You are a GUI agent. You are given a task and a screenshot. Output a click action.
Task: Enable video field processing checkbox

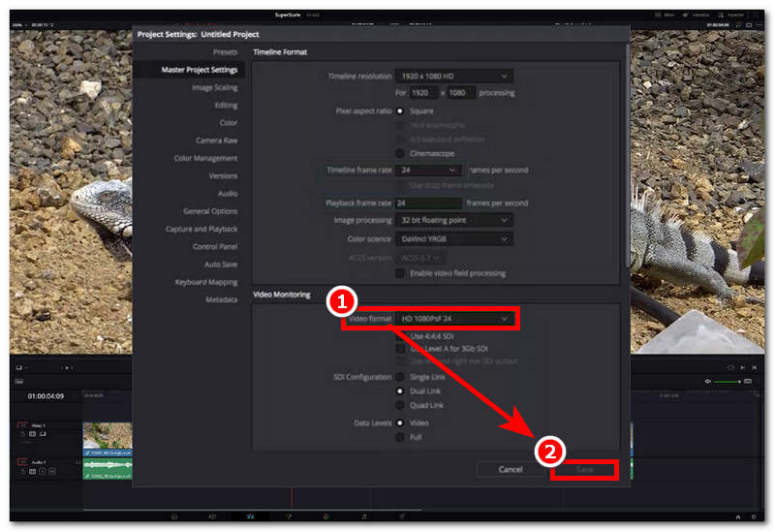pyautogui.click(x=400, y=273)
